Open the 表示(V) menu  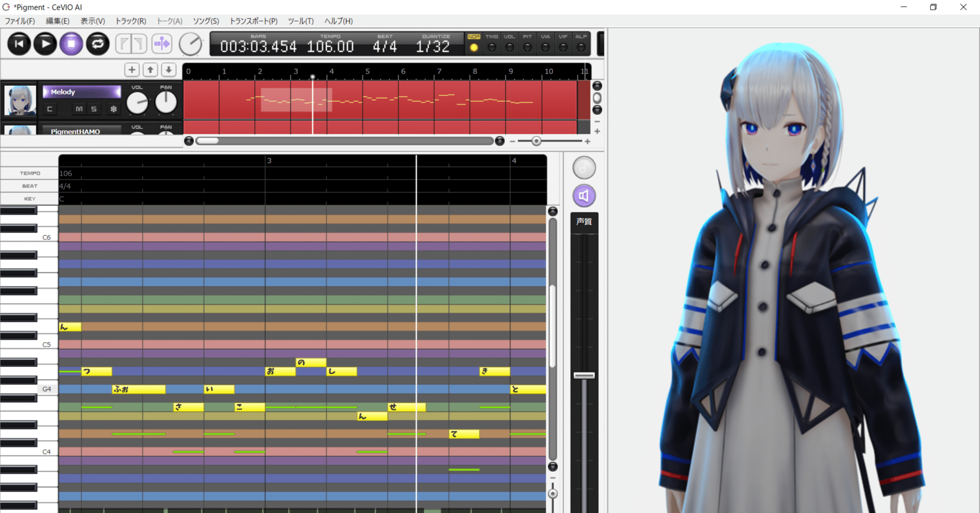click(x=92, y=21)
